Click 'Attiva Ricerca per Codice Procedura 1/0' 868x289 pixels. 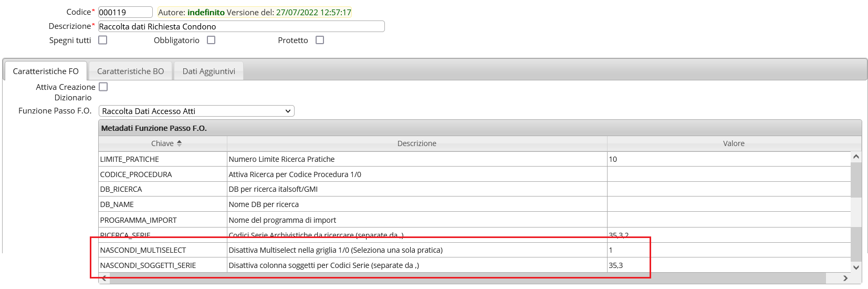(295, 174)
